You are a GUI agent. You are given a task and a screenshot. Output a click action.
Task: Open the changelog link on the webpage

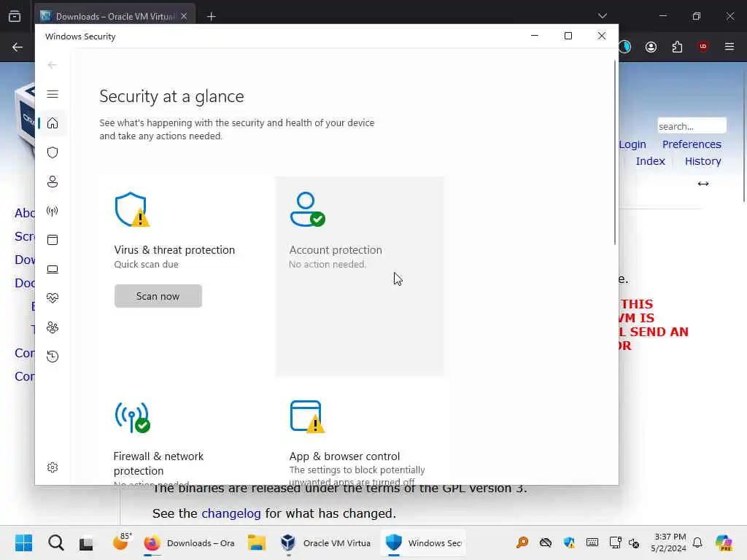[231, 513]
